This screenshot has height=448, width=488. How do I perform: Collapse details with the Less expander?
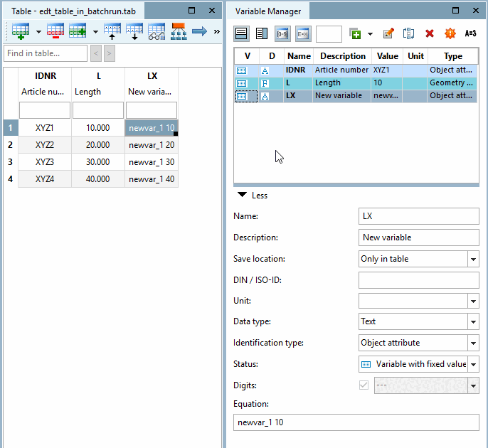tap(253, 196)
